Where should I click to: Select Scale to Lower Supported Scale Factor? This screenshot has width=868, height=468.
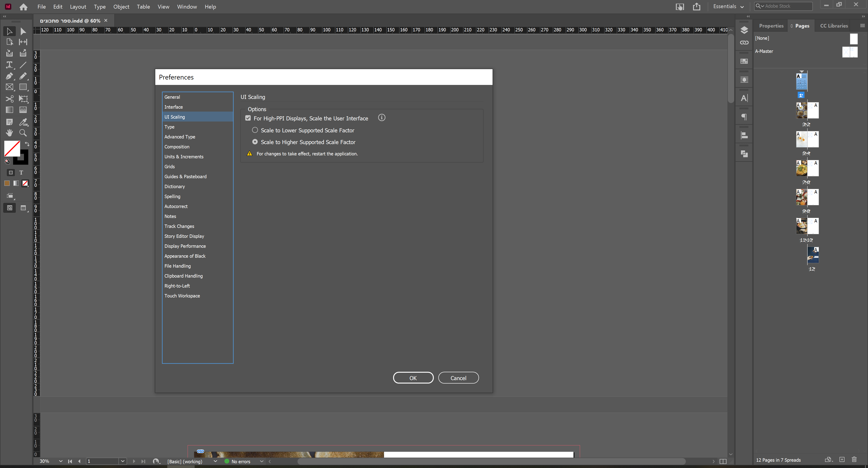pos(255,130)
